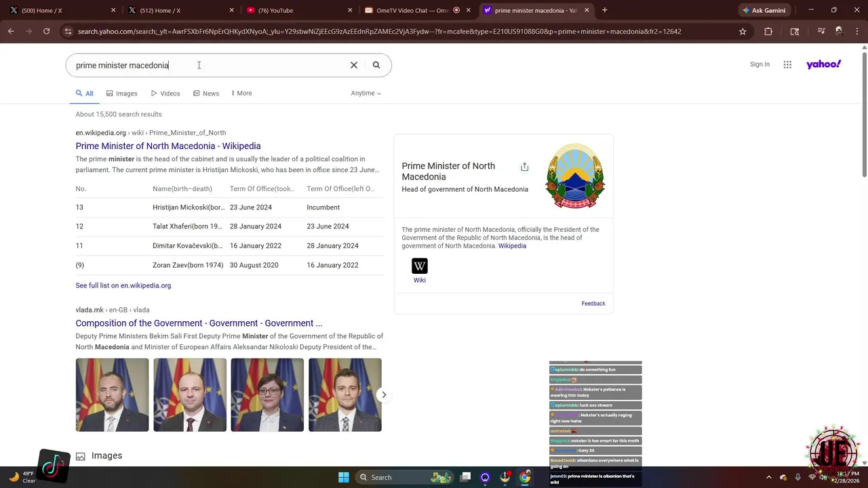Open the Chrome profile avatar
This screenshot has width=868, height=488.
click(839, 31)
